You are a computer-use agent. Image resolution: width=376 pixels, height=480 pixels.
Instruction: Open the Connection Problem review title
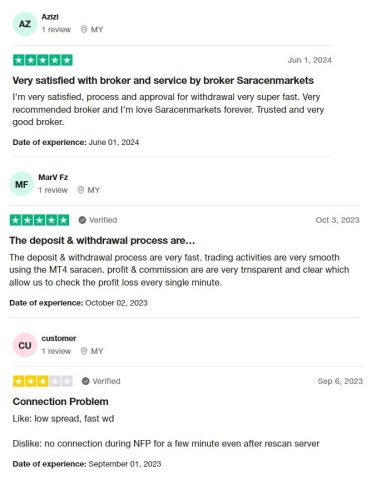[60, 401]
